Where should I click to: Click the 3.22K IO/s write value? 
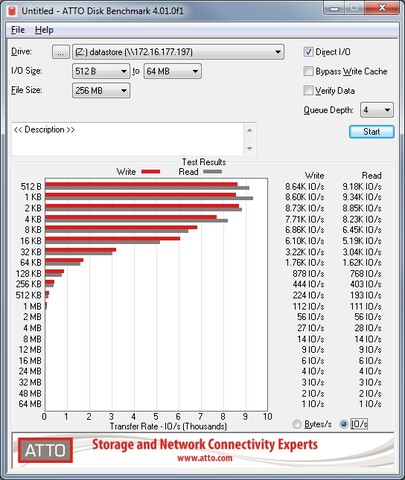[x=304, y=252]
